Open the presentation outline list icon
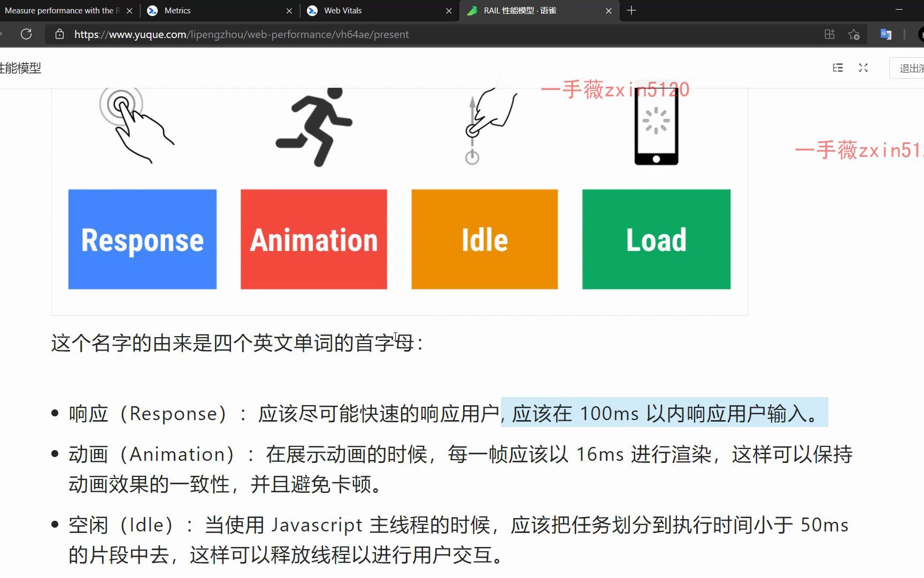924x578 pixels. pos(838,68)
